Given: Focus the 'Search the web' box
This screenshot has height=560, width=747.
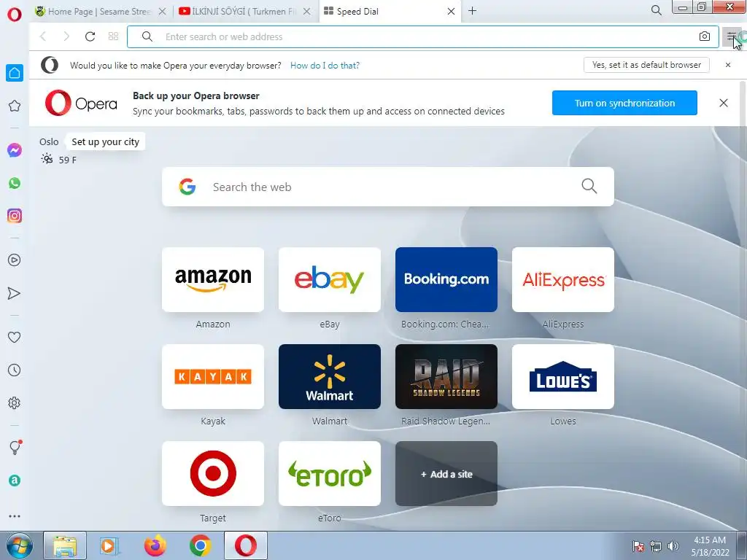Looking at the screenshot, I should [x=388, y=187].
